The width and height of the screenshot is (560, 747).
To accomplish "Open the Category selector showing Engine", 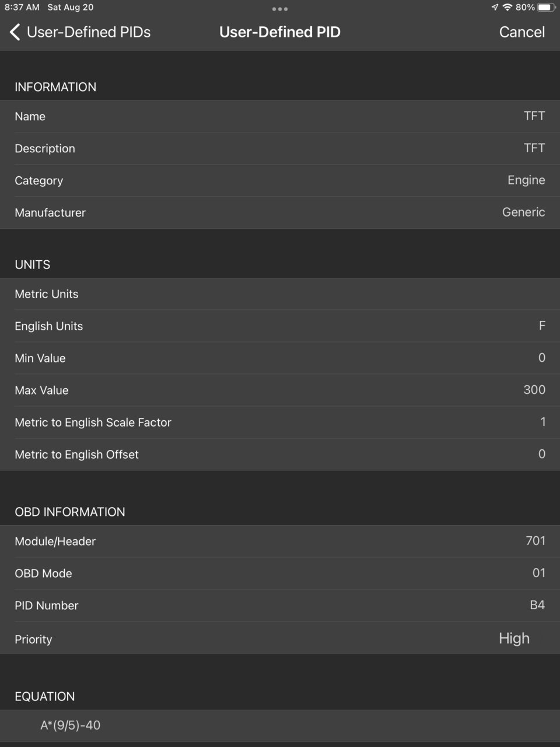I will coord(280,180).
